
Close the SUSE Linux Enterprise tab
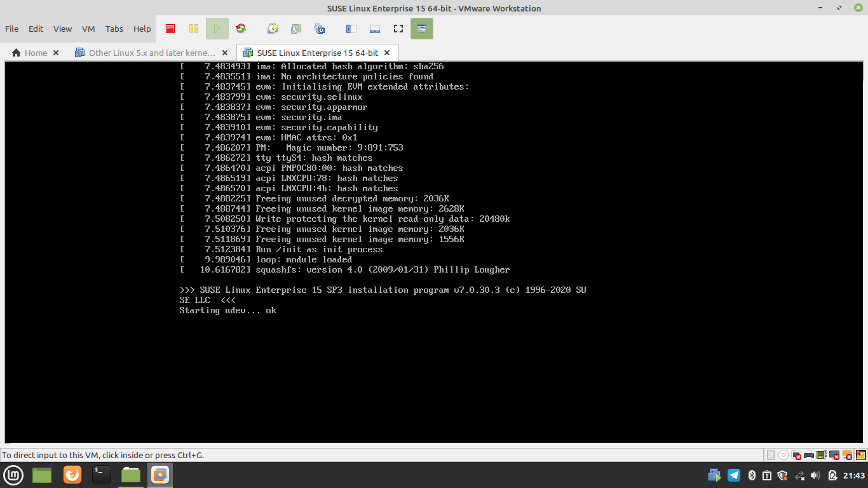tap(388, 53)
